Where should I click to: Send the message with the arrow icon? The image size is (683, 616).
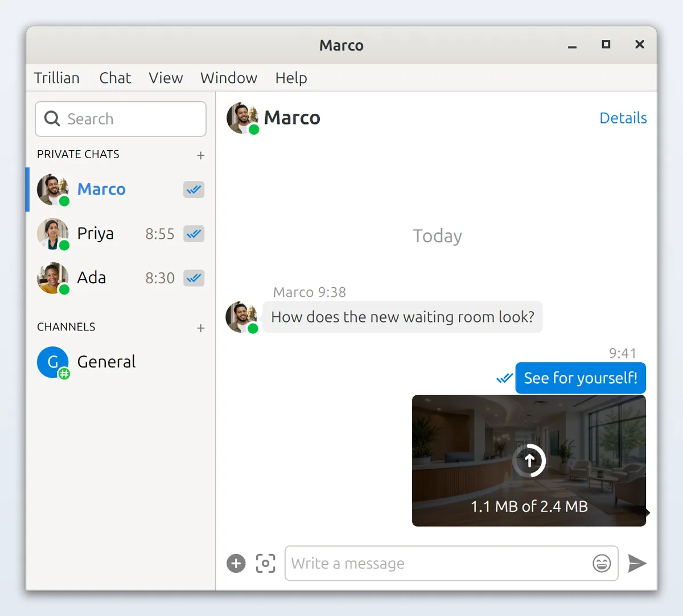pos(637,563)
